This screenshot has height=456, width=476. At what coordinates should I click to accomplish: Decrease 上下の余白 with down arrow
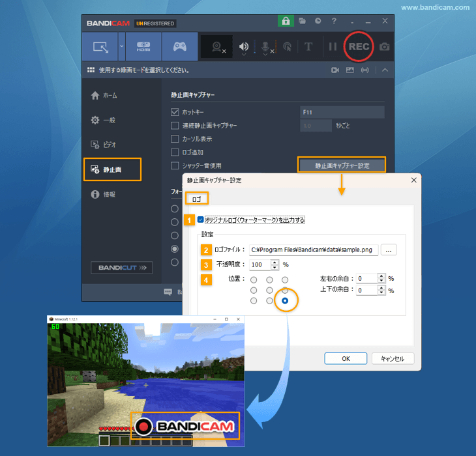pos(381,292)
